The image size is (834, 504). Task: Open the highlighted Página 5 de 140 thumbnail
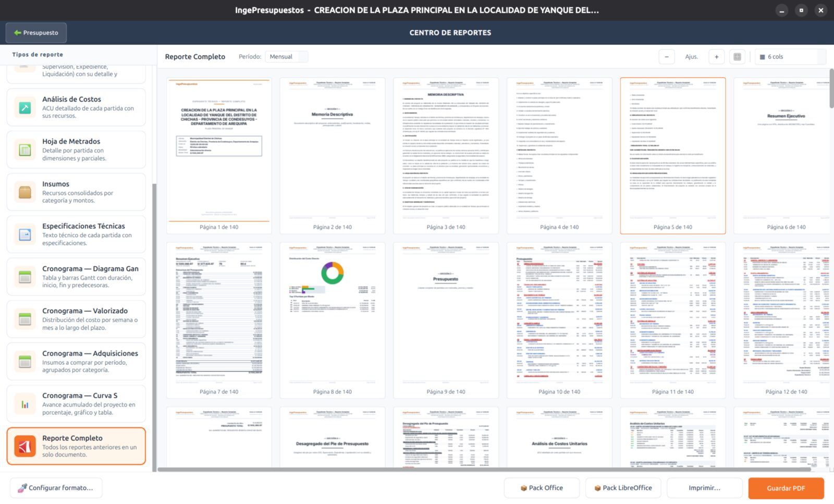(x=673, y=156)
